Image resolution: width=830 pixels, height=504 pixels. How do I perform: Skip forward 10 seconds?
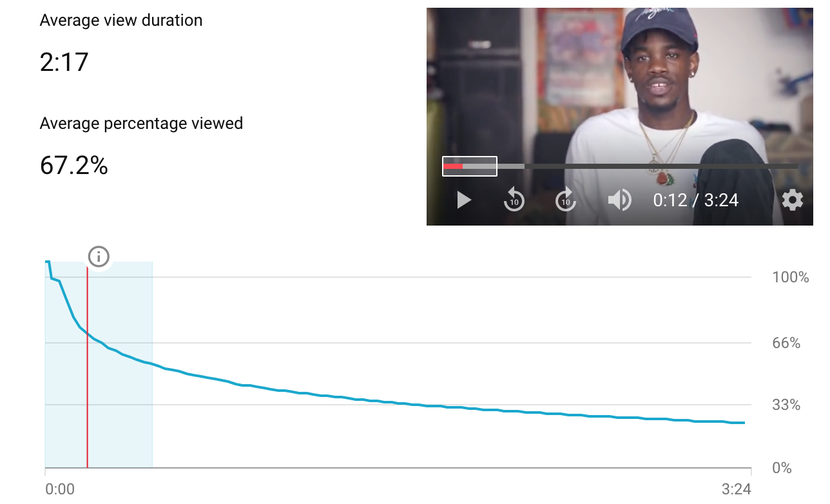tap(566, 200)
